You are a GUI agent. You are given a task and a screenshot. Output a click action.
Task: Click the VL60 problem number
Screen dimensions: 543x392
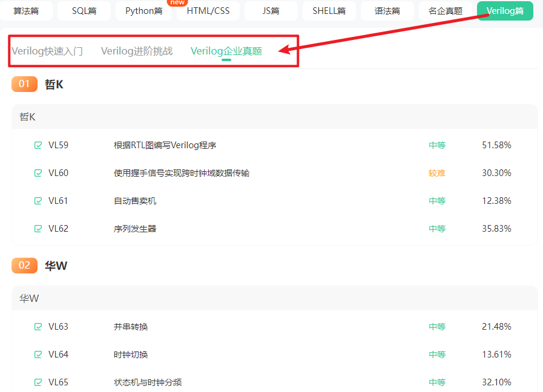(58, 172)
